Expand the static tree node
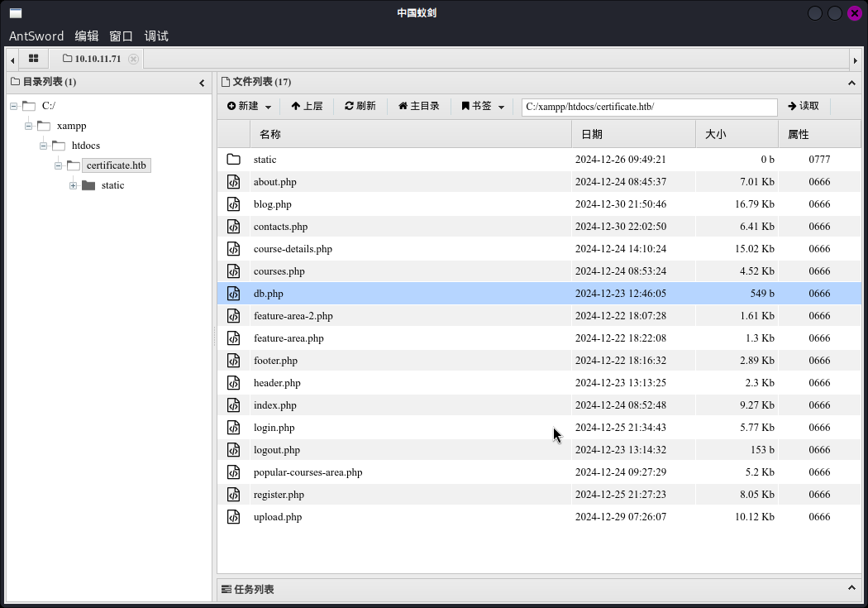Screen dimensions: 868x608 click(73, 185)
